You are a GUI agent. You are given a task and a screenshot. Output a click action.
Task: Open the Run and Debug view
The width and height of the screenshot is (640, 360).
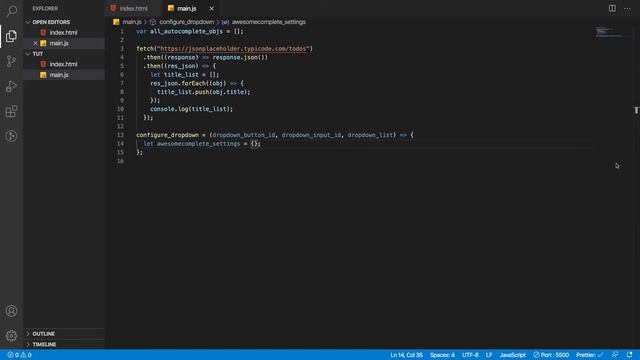click(11, 86)
